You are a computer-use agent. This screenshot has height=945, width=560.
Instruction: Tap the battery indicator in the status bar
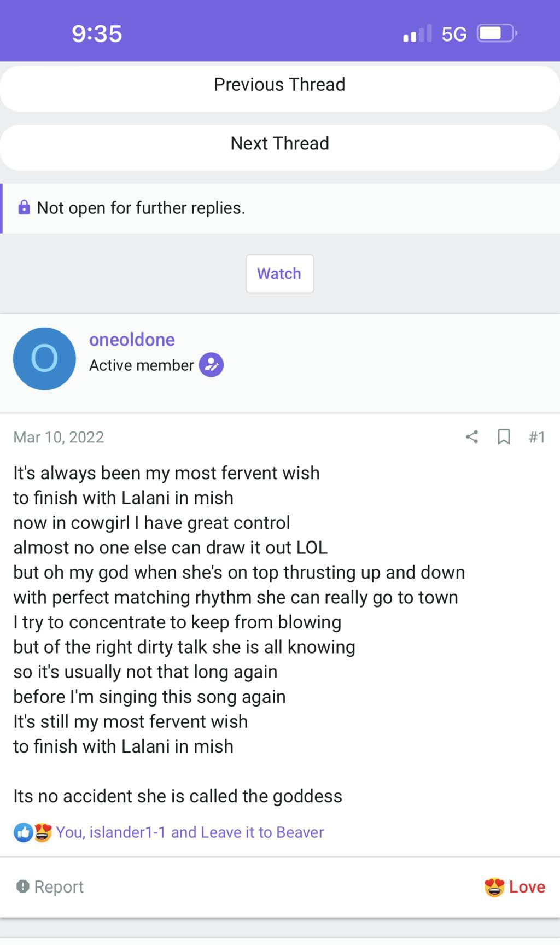pyautogui.click(x=497, y=34)
